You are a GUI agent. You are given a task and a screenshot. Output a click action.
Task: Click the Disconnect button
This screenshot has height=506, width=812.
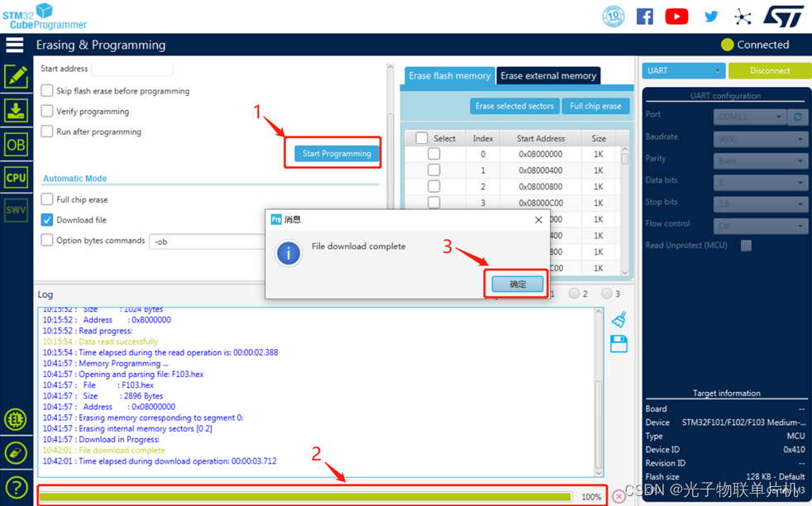click(x=770, y=70)
